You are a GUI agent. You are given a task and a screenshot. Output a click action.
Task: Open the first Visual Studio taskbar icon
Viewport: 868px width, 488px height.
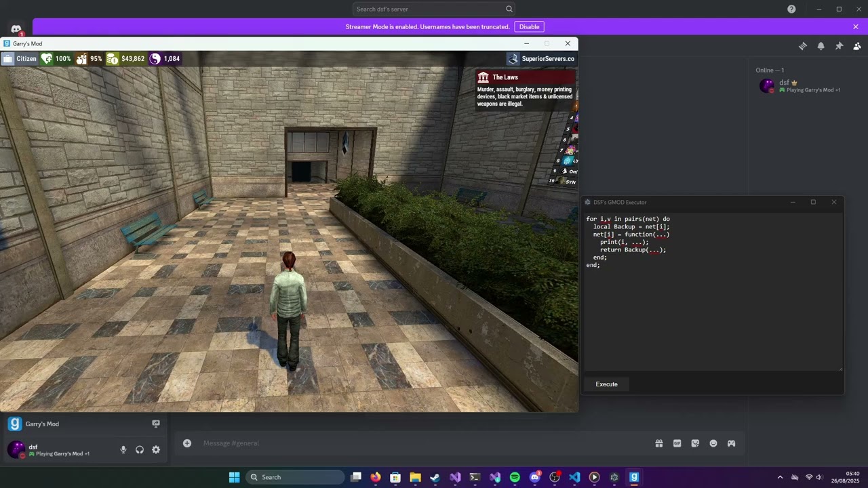tap(455, 477)
